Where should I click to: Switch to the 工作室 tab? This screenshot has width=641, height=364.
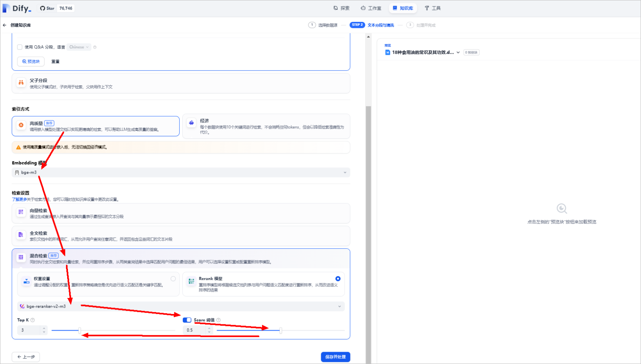(371, 8)
